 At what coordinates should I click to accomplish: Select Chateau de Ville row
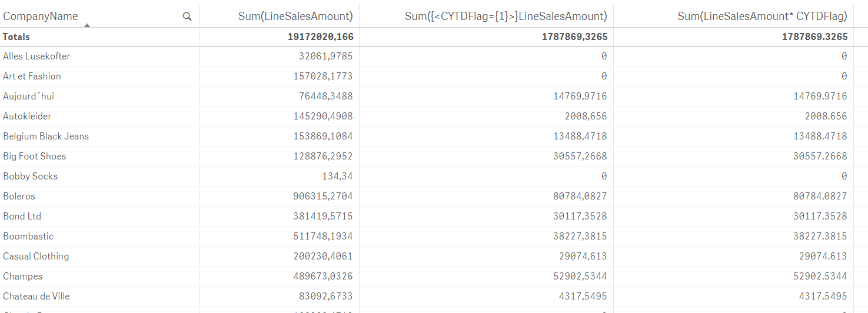(36, 297)
